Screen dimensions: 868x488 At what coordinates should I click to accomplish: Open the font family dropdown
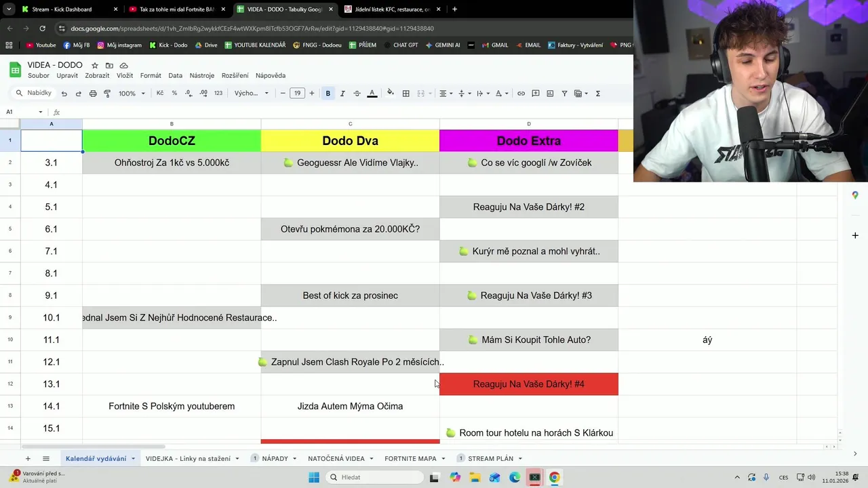click(252, 94)
